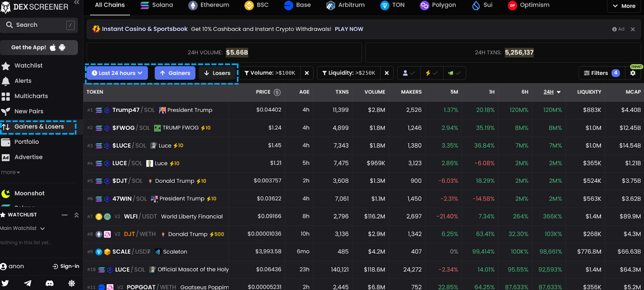Viewport: 644px width, 290px height.
Task: Open the SCALE / USD₮ pair row
Action: (363, 252)
